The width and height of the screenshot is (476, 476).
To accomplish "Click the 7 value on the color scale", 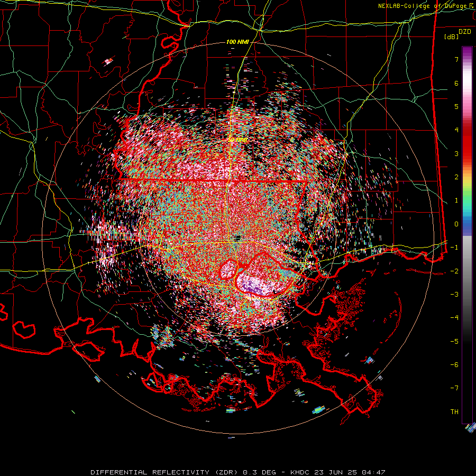I will [456, 59].
